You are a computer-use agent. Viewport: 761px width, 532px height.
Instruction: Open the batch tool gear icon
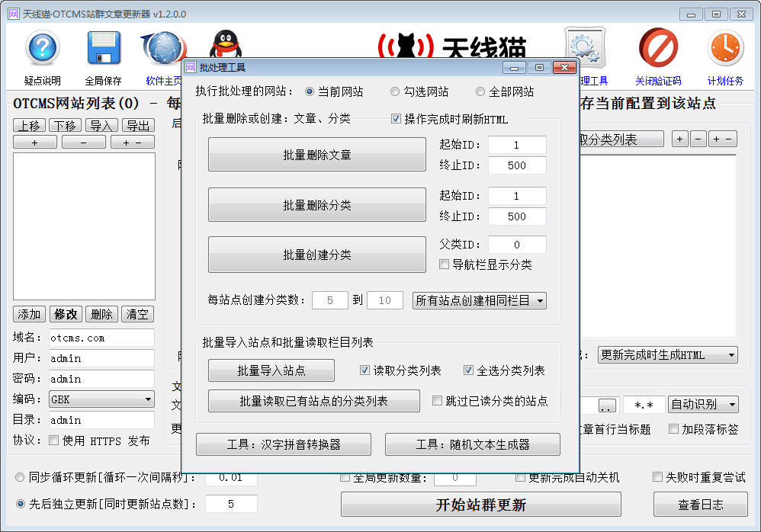pos(586,48)
